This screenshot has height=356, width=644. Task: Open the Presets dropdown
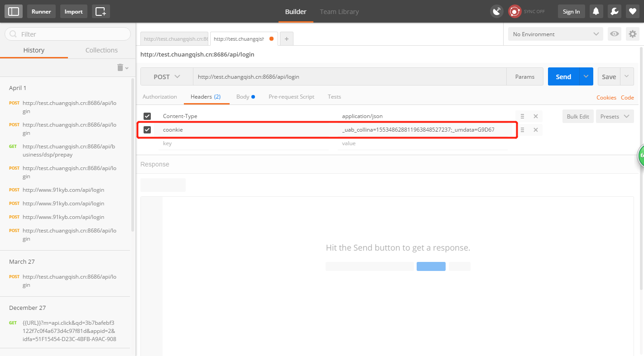(615, 116)
